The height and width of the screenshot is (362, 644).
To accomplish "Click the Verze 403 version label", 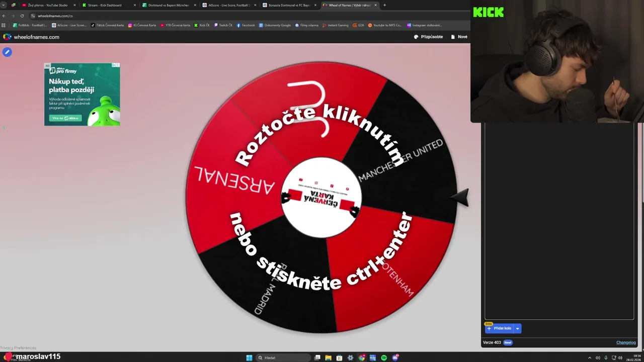I will [x=492, y=342].
